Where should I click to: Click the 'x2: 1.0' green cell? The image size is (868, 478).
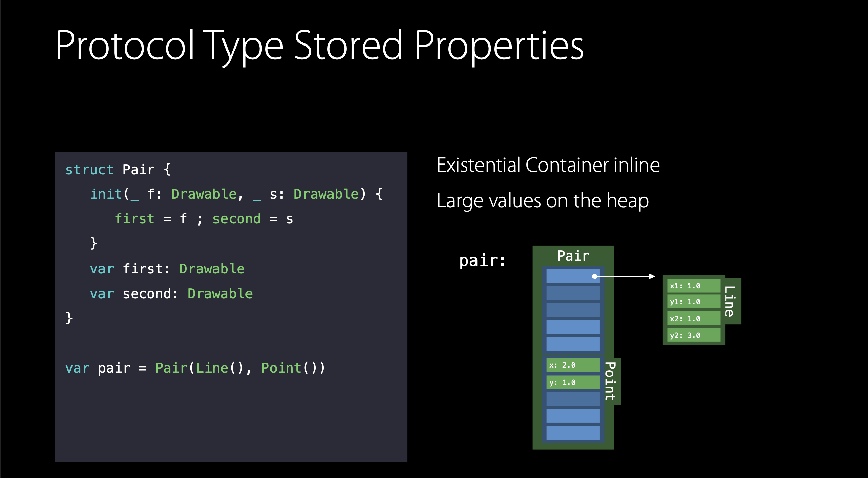coord(693,319)
